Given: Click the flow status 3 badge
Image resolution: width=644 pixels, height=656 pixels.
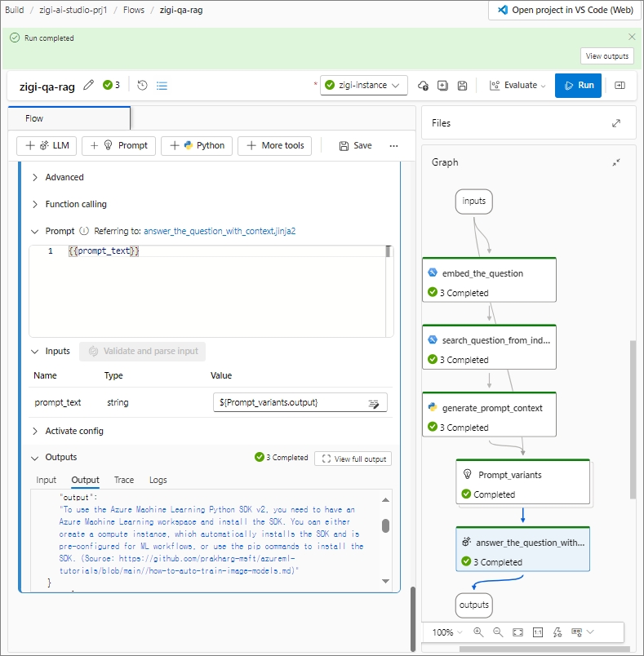Looking at the screenshot, I should point(111,85).
